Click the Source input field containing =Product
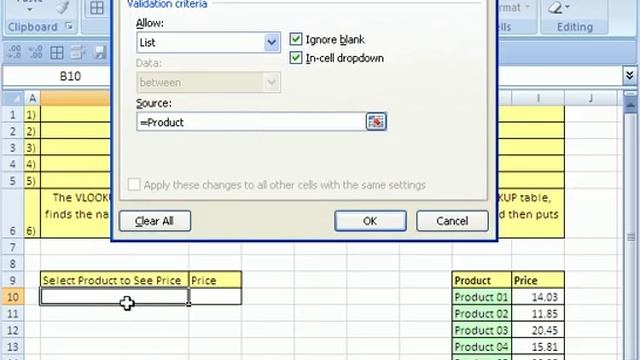 click(x=251, y=122)
